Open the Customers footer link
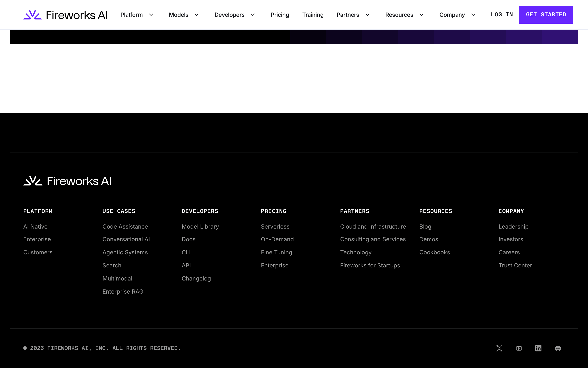 click(x=38, y=252)
